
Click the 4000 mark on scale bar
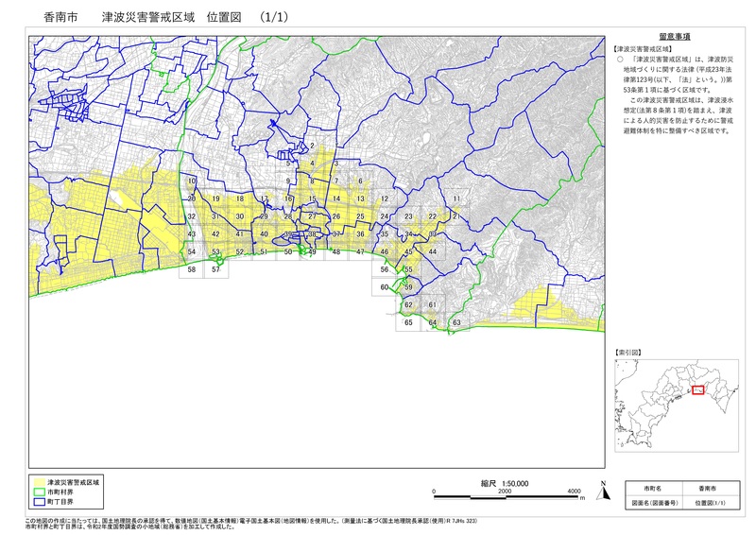tap(575, 492)
